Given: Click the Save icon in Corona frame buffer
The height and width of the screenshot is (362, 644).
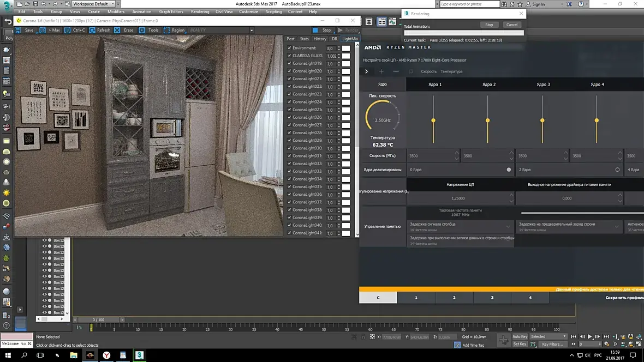Looking at the screenshot, I should [18, 30].
